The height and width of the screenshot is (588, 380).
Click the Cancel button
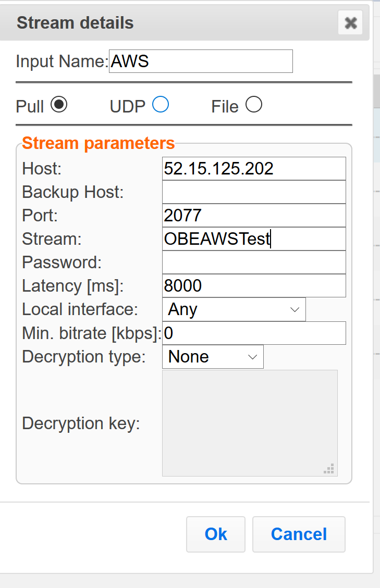pyautogui.click(x=299, y=534)
